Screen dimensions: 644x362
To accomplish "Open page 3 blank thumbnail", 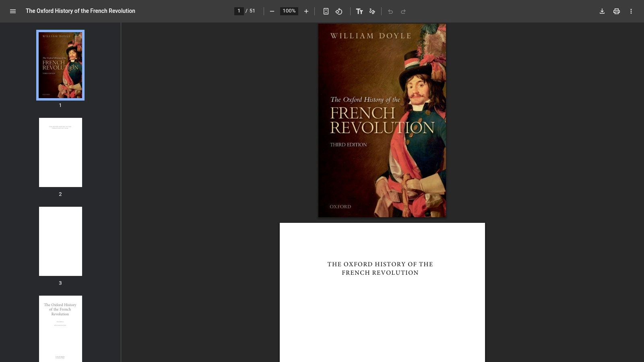I will (60, 241).
